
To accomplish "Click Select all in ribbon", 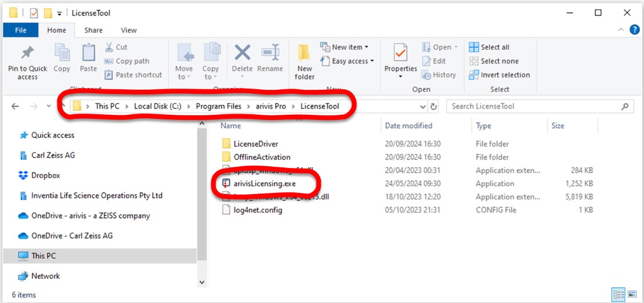I will pyautogui.click(x=489, y=48).
